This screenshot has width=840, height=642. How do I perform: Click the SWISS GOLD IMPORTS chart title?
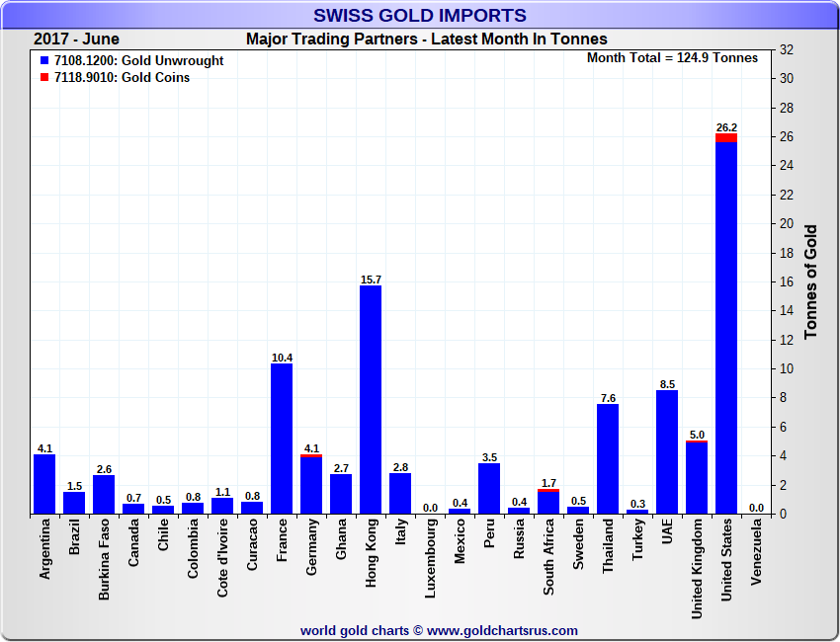(x=420, y=16)
